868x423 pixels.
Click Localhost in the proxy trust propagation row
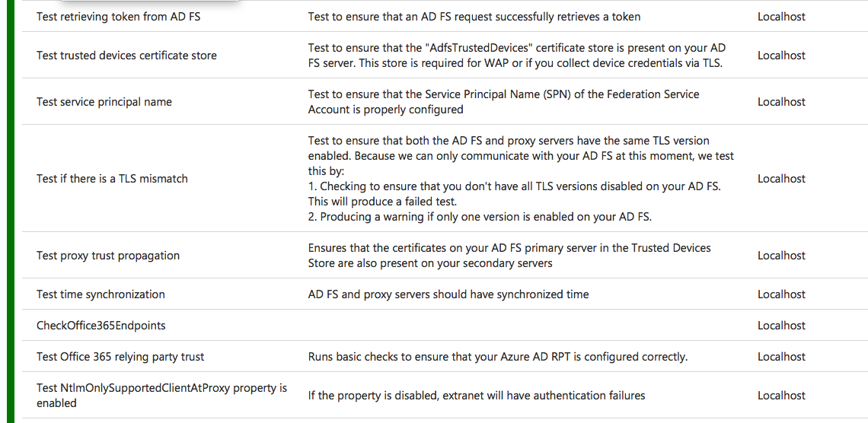[781, 256]
